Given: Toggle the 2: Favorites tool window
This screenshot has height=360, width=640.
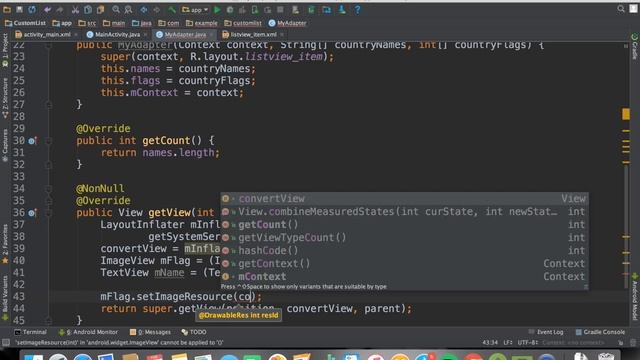Looking at the screenshot, I should point(5,243).
